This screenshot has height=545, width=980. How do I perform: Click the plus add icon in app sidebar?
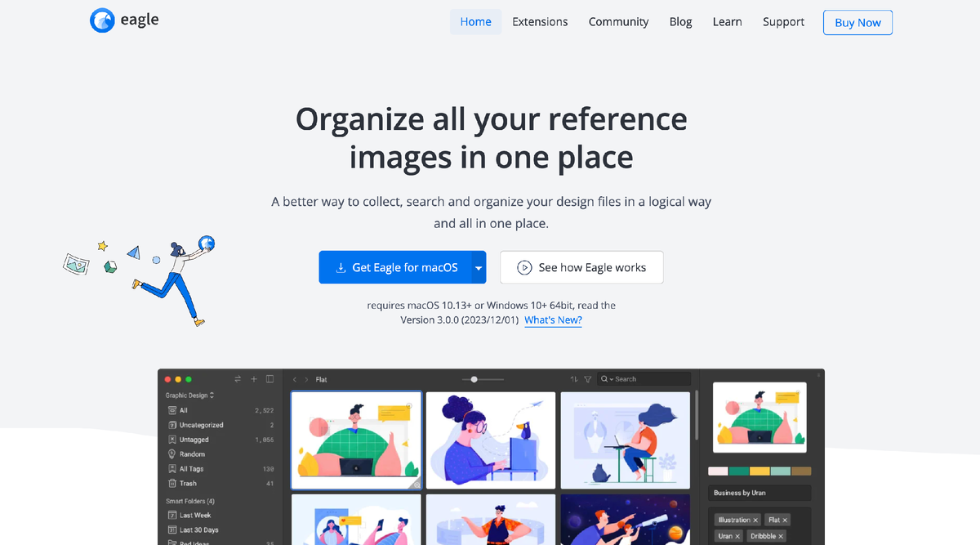(254, 379)
